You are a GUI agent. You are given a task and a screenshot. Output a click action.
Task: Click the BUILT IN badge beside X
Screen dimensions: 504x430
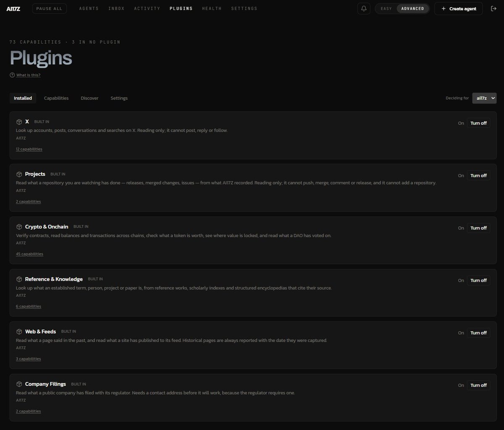[x=42, y=122]
